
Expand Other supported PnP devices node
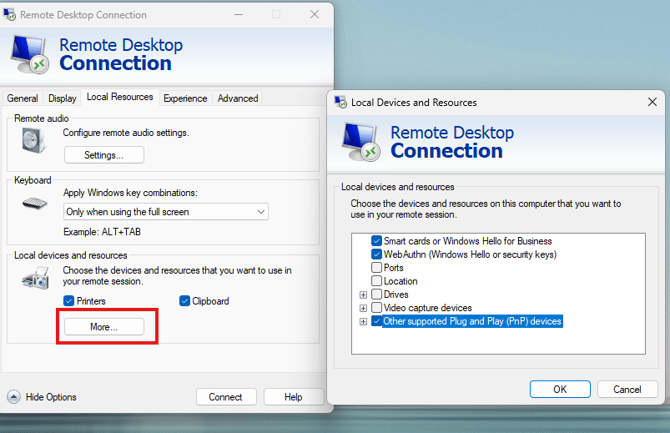coord(363,321)
